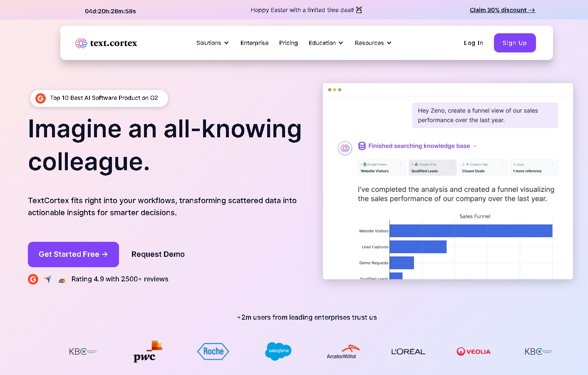Click the Salesforce cloud logo
The height and width of the screenshot is (375, 588).
click(278, 351)
